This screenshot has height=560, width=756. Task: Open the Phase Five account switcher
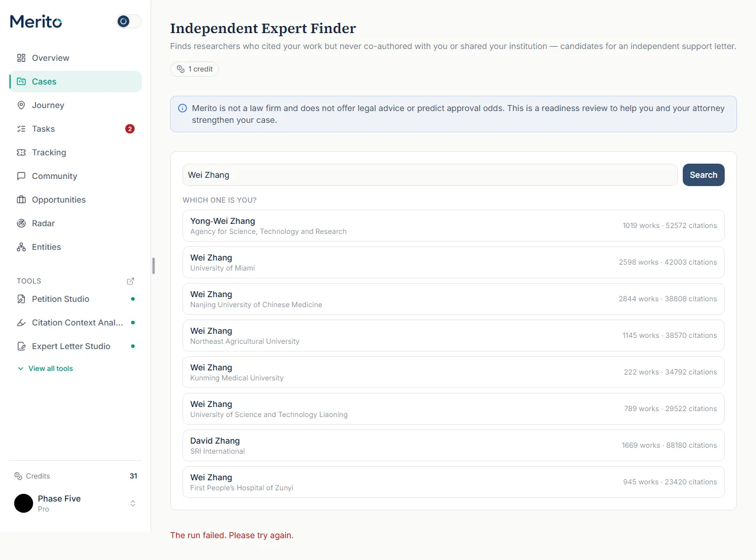pos(76,503)
